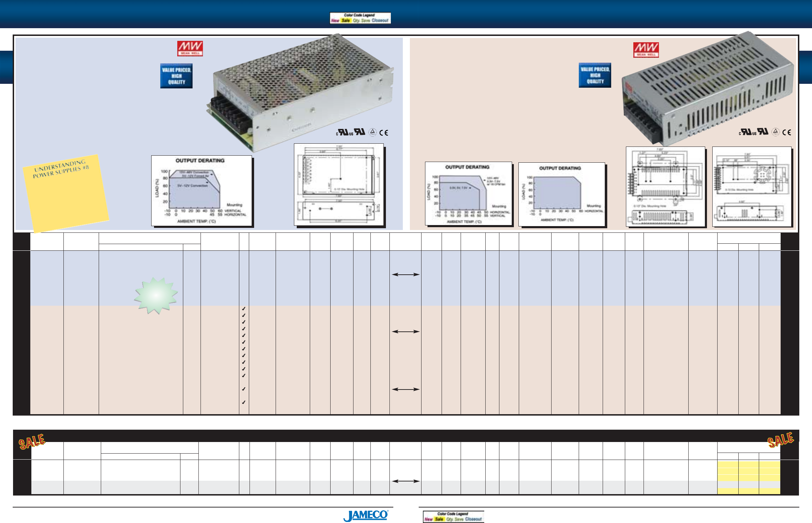Click the CE mark in the pink panel
812x523 pixels.
point(787,132)
